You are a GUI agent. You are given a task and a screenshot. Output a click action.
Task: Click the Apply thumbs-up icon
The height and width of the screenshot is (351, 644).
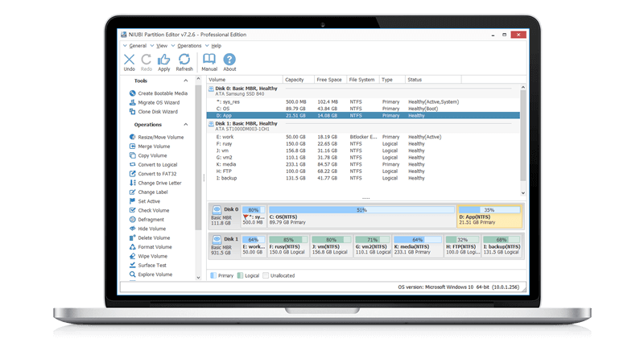(x=164, y=60)
